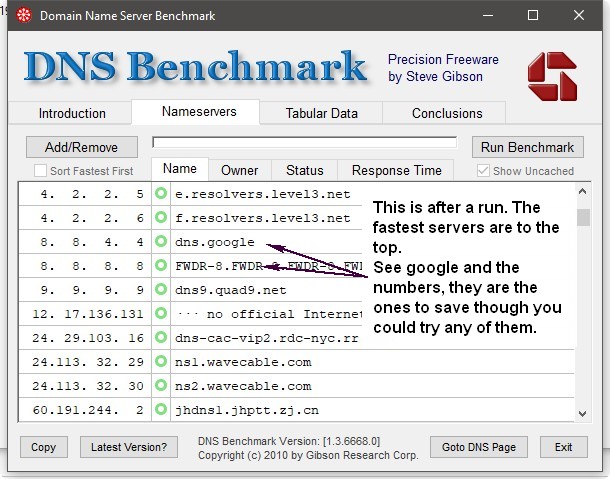
Task: Click IP address 4.2.2.6
Action: pos(92,218)
